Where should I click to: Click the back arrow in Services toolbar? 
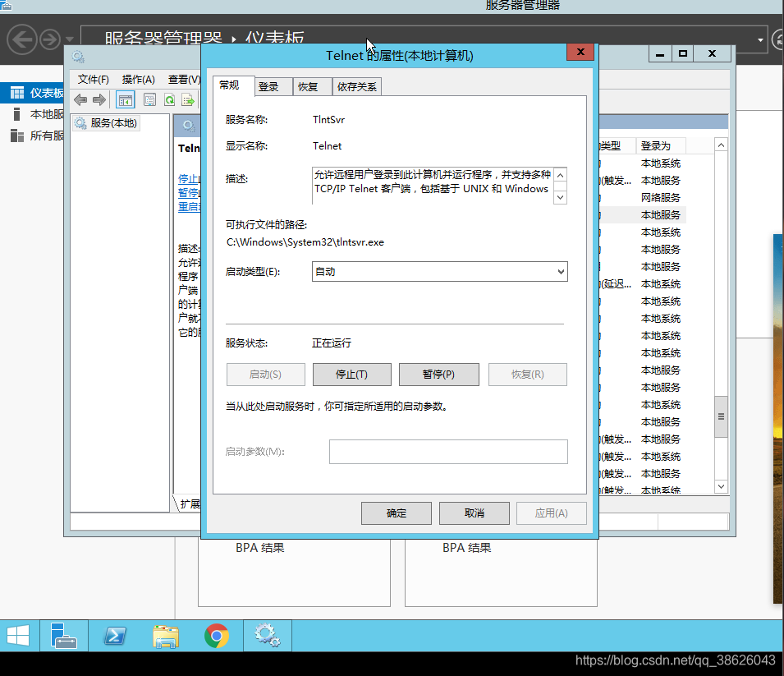click(80, 99)
